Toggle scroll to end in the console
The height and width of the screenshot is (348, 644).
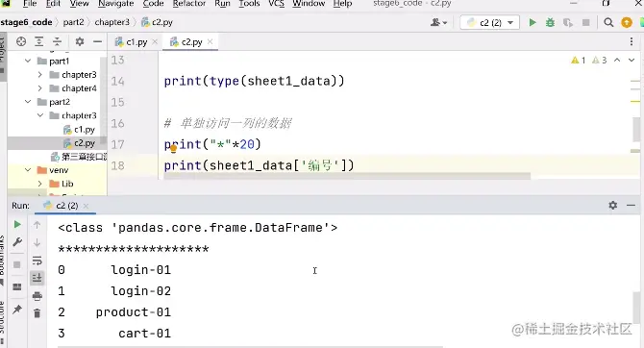[37, 278]
